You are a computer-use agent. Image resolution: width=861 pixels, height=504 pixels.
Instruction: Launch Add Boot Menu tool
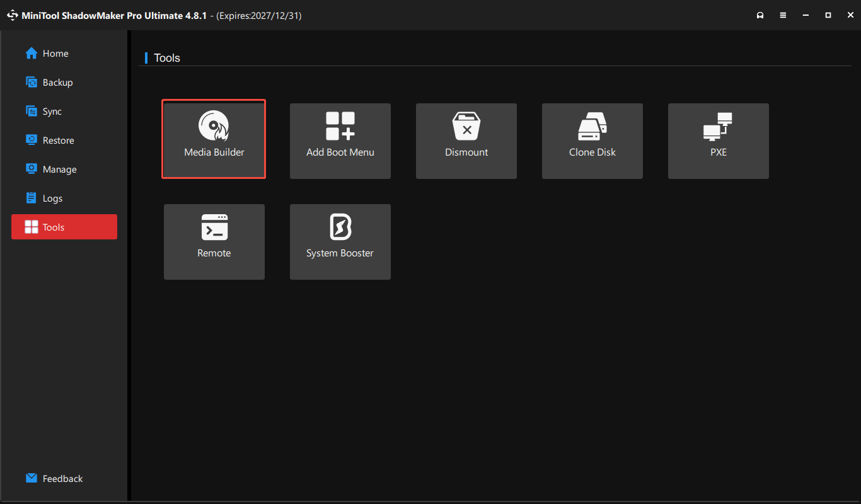[340, 140]
